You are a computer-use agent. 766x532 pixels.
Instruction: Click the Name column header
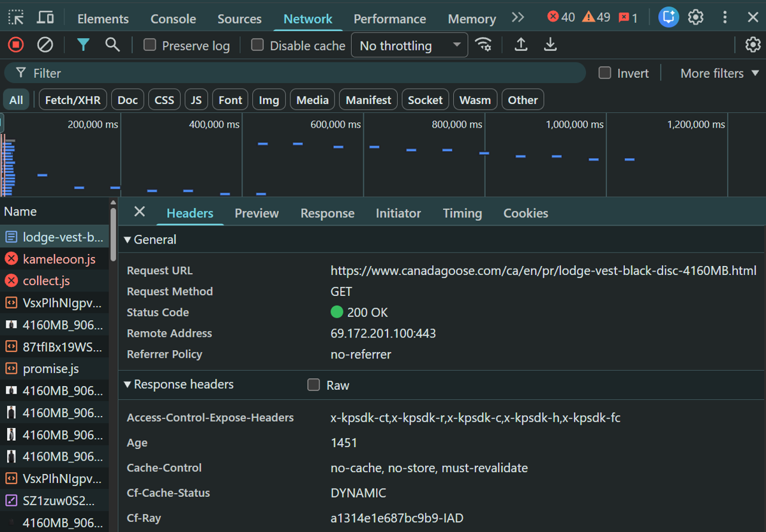pyautogui.click(x=54, y=212)
